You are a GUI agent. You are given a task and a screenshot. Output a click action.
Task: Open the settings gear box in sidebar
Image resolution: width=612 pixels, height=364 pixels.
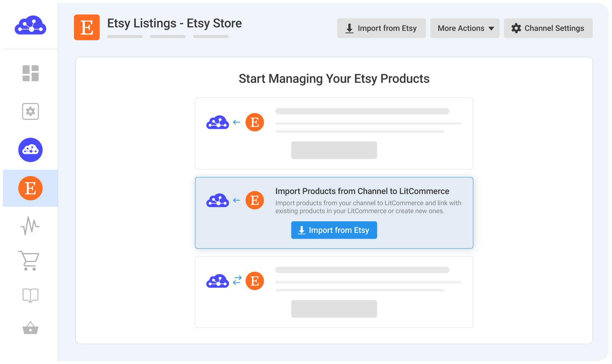click(x=31, y=111)
